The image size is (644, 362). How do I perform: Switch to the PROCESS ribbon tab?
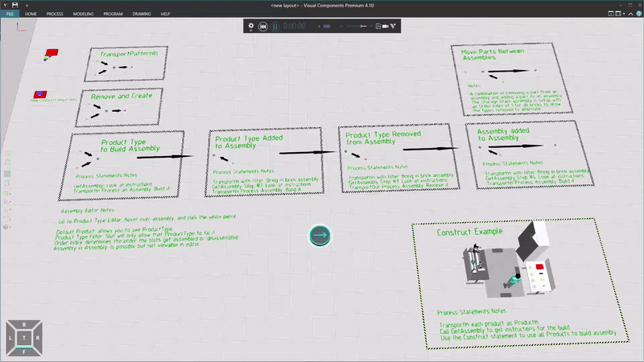tap(55, 14)
